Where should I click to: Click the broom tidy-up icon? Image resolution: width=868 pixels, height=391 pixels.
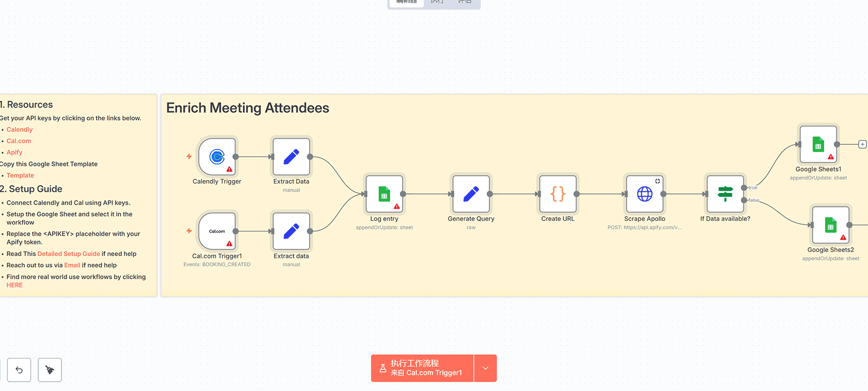(50, 370)
